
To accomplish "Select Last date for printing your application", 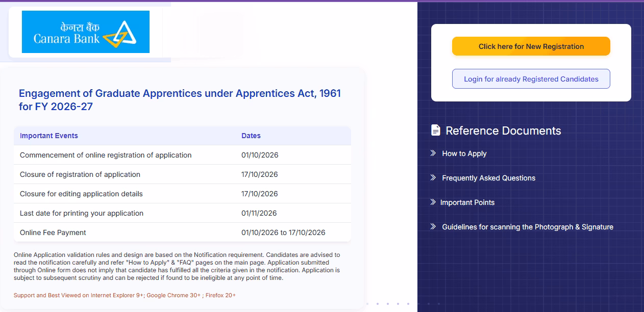I will click(x=182, y=213).
